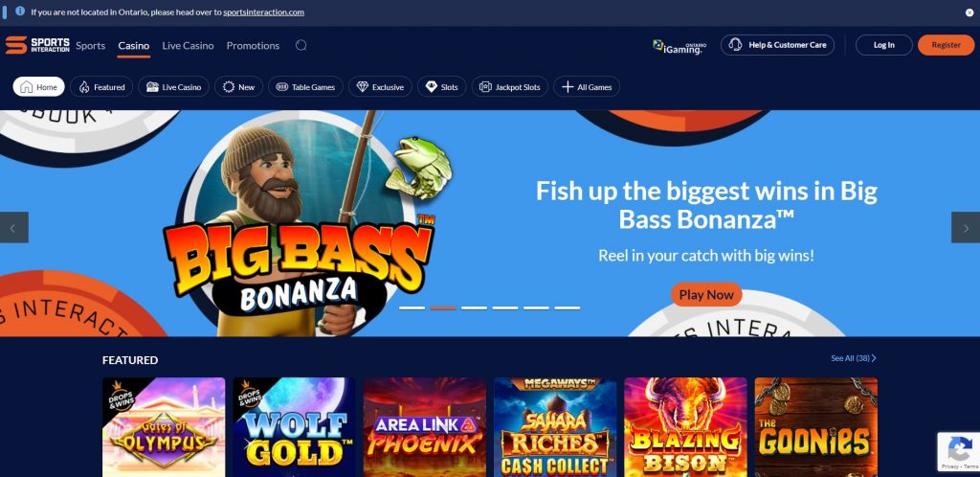
Task: Click the iGaming Ontario badge
Action: 679,46
